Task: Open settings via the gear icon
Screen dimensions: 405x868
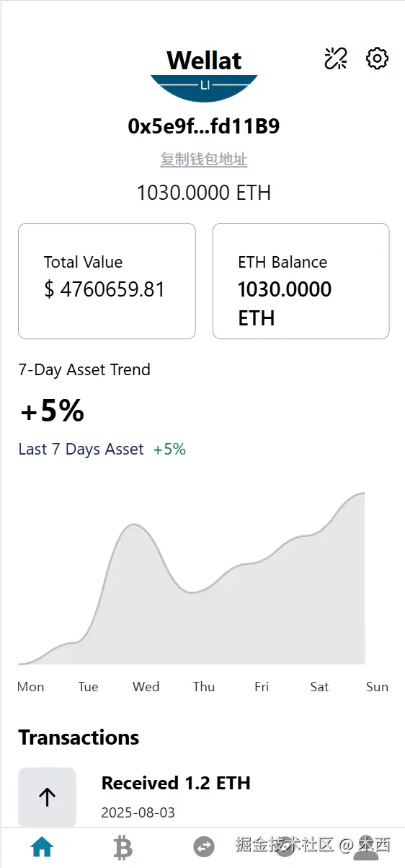Action: pyautogui.click(x=378, y=58)
